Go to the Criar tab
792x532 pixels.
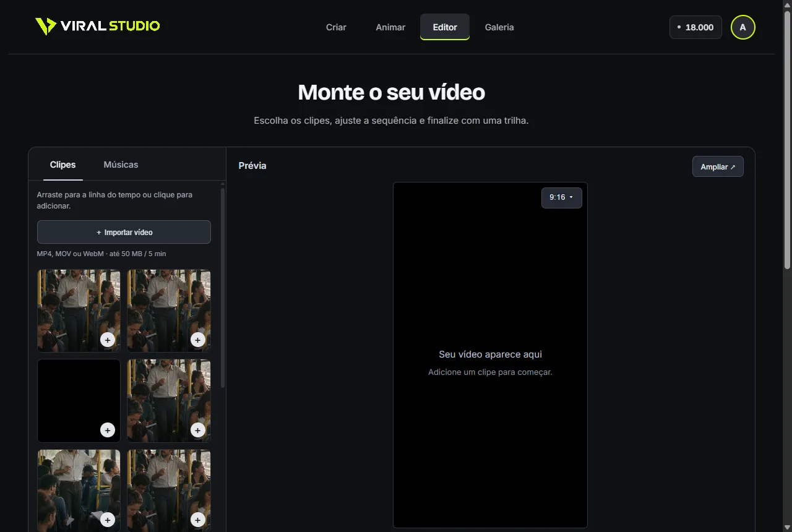pos(336,27)
